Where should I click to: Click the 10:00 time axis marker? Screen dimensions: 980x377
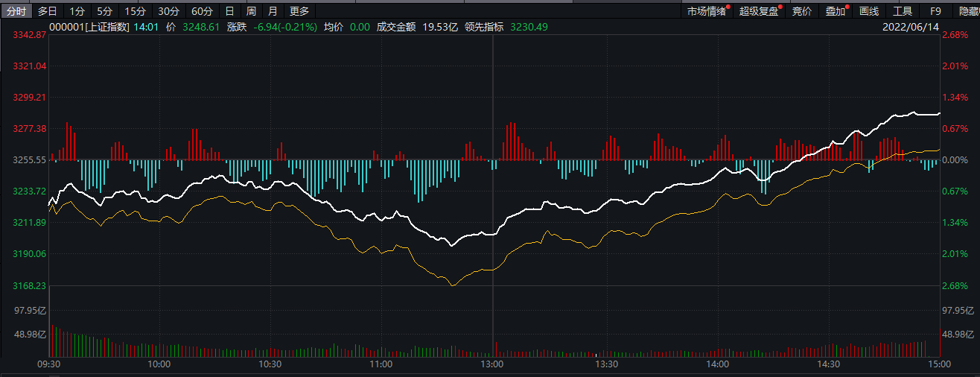(x=159, y=365)
